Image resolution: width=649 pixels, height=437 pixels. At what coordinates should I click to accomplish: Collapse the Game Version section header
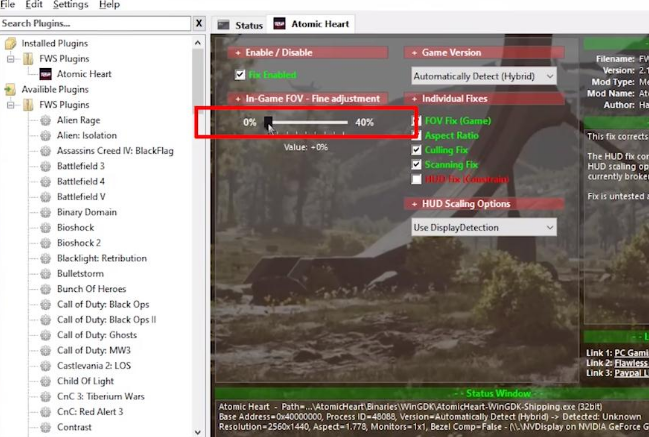[484, 53]
